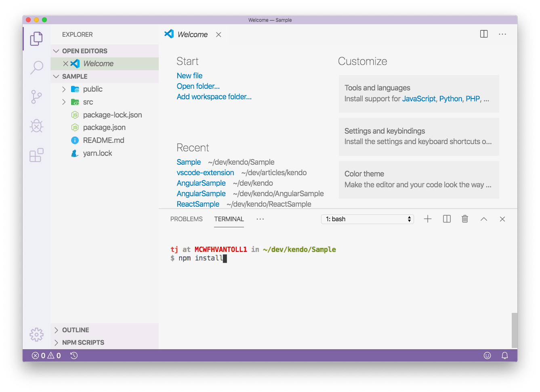Switch to the Terminal tab
The height and width of the screenshot is (392, 540).
click(x=229, y=219)
